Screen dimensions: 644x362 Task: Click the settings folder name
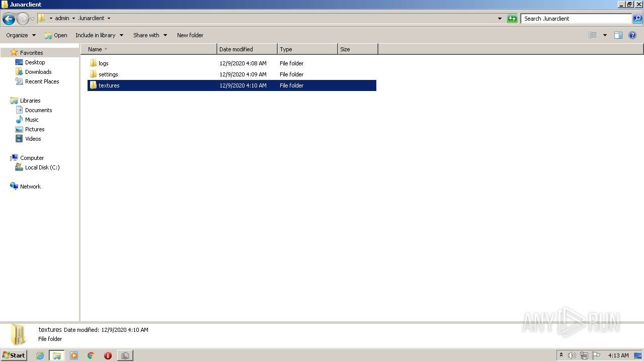(108, 74)
